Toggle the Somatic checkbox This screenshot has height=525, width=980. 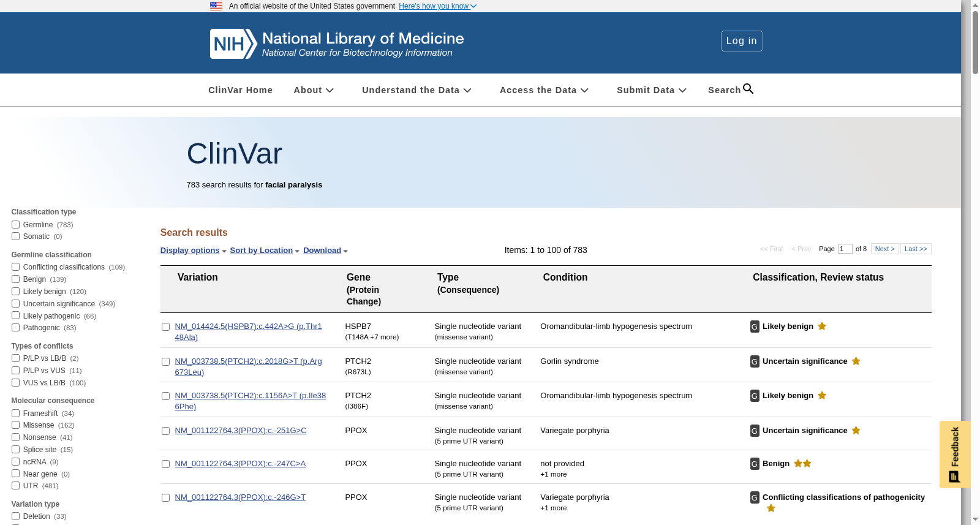[15, 236]
